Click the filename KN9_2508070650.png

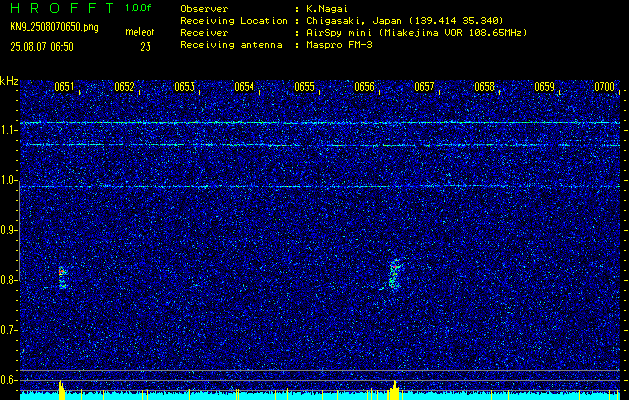tap(54, 27)
